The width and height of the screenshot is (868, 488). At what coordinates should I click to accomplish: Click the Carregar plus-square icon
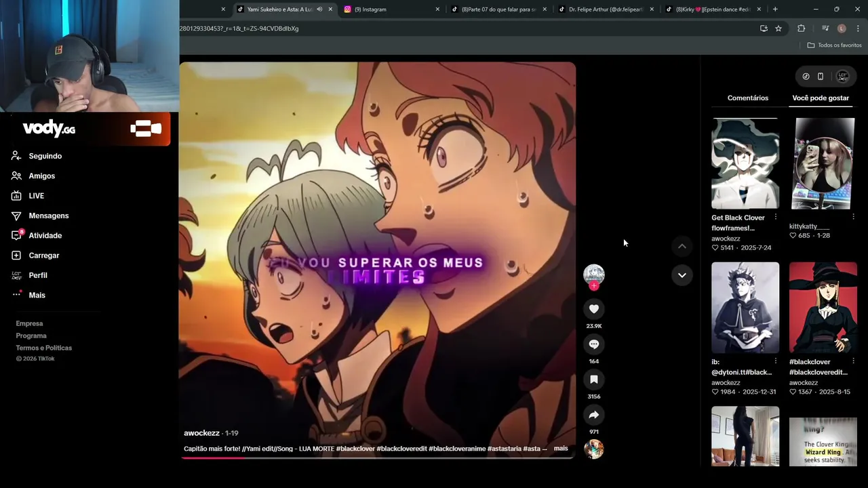pos(16,256)
